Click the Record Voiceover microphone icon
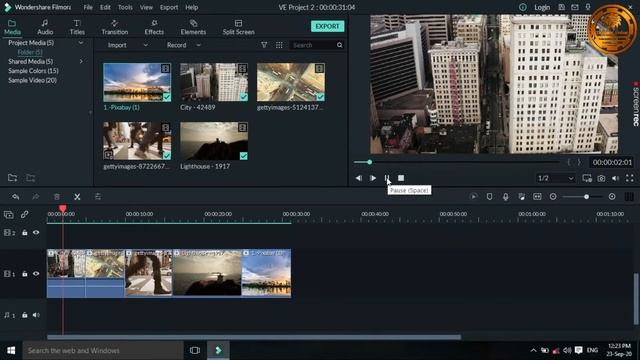Viewport: 640px width, 360px height. click(505, 197)
